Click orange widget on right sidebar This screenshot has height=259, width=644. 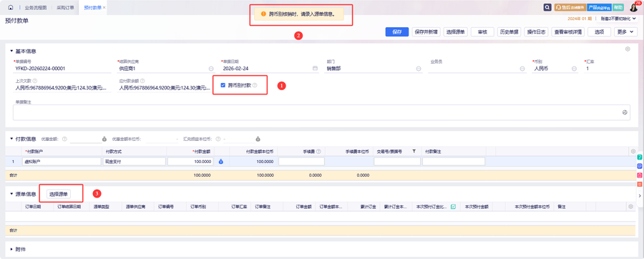[x=640, y=185]
